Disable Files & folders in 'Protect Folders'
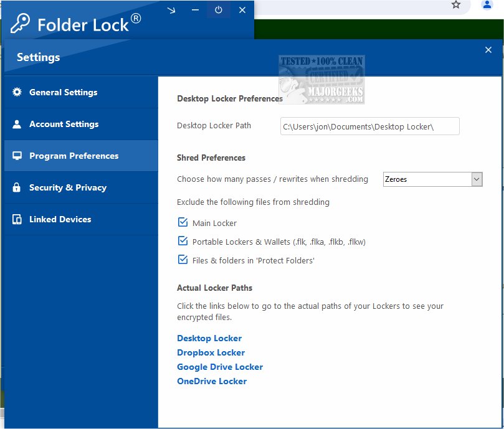 coord(183,260)
